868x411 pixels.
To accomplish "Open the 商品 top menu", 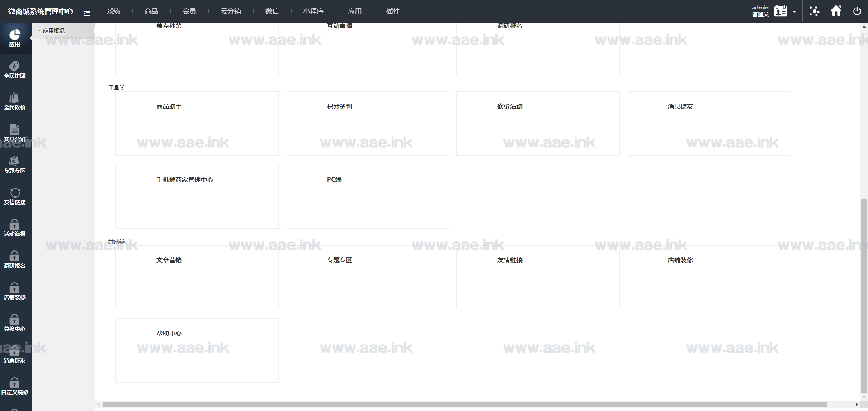I will tap(151, 11).
